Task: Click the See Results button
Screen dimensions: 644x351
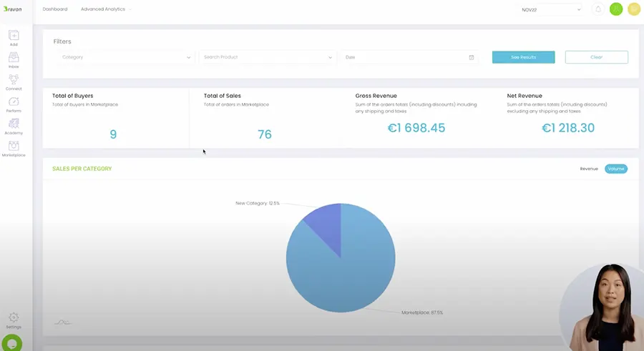Action: (x=523, y=57)
